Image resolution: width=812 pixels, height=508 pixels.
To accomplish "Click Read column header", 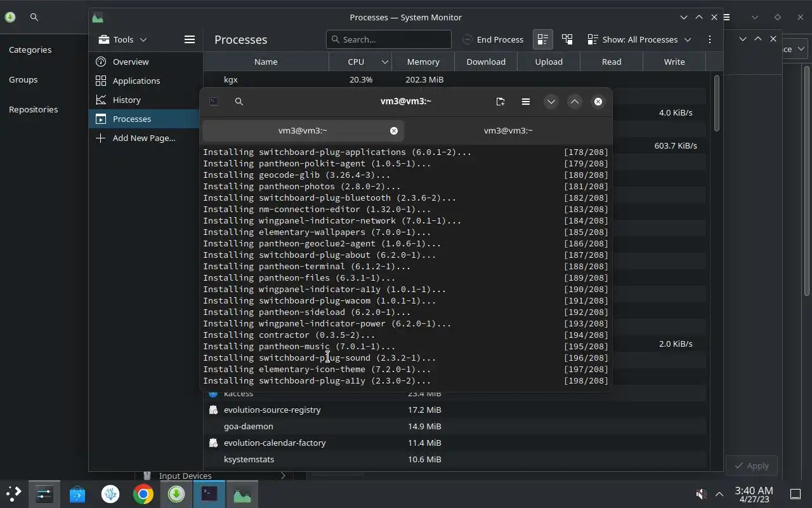I will pyautogui.click(x=611, y=62).
